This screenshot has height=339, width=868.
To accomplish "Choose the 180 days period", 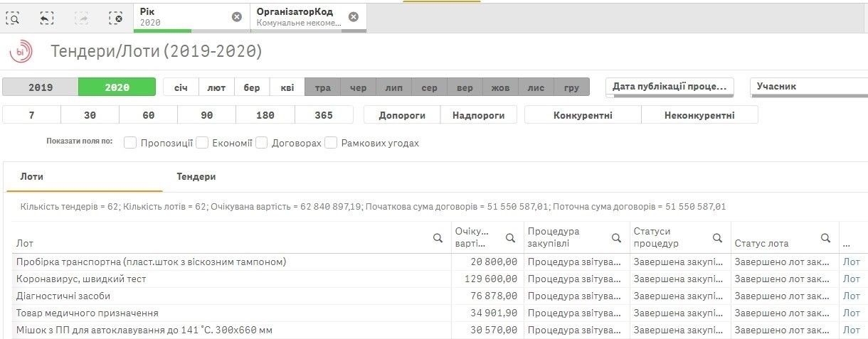I will pyautogui.click(x=265, y=115).
